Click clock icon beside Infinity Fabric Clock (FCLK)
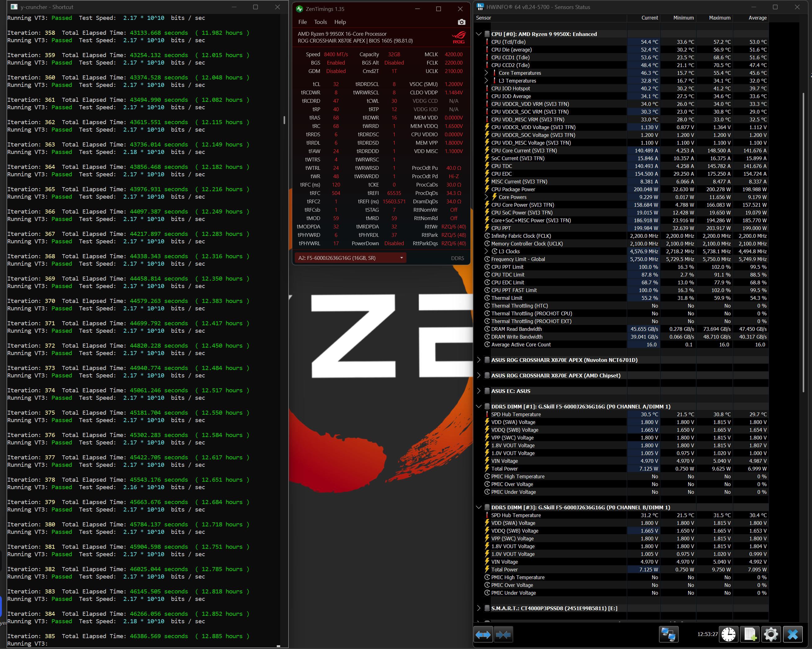This screenshot has width=812, height=649. [487, 236]
